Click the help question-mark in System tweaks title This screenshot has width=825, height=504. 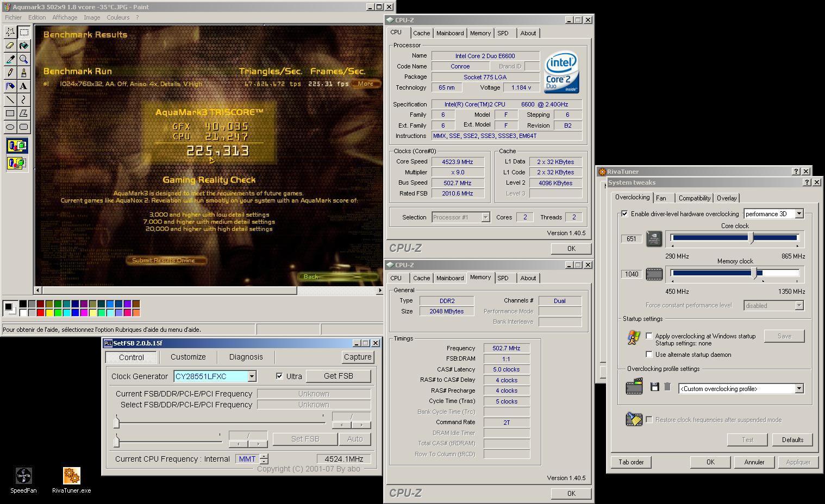(807, 182)
